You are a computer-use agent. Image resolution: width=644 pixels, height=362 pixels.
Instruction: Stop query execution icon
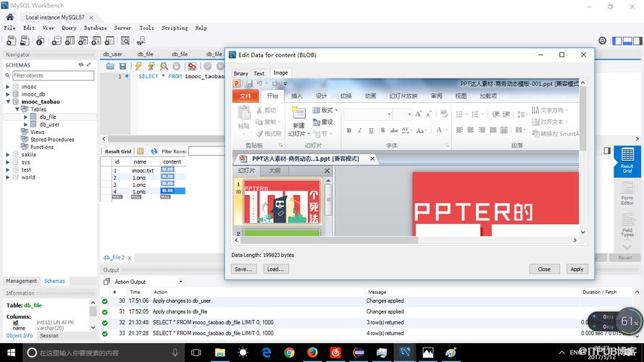point(177,66)
